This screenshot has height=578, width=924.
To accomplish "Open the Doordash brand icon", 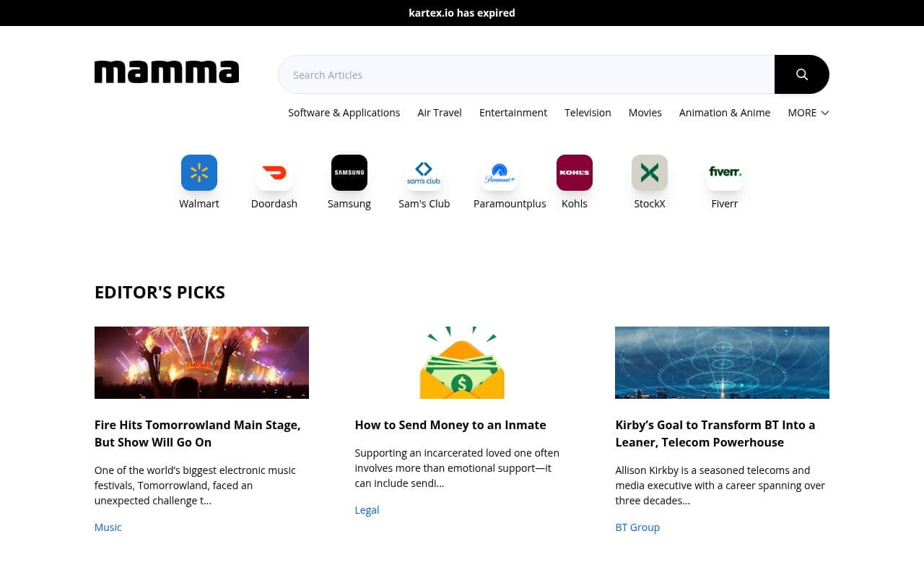I will [274, 173].
